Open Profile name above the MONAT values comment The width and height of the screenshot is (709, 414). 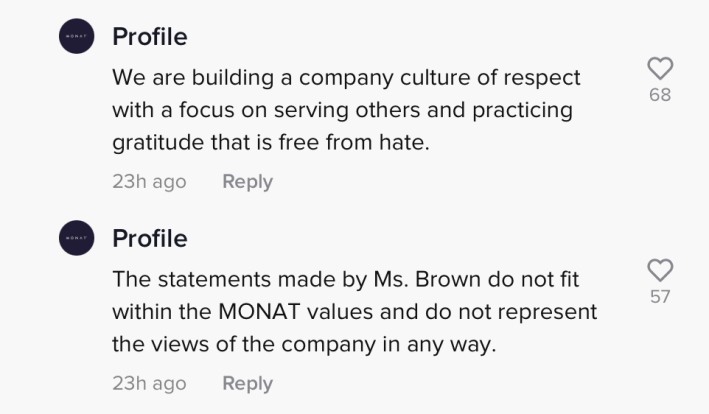point(149,239)
